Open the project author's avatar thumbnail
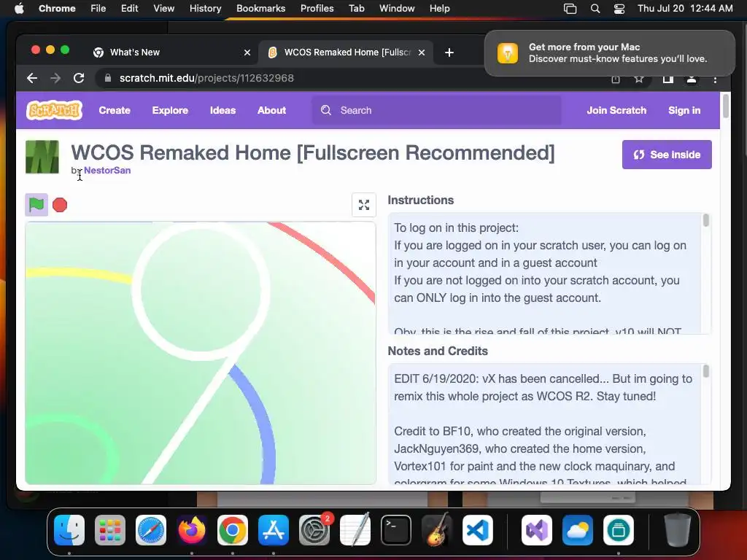The image size is (747, 560). pos(42,157)
